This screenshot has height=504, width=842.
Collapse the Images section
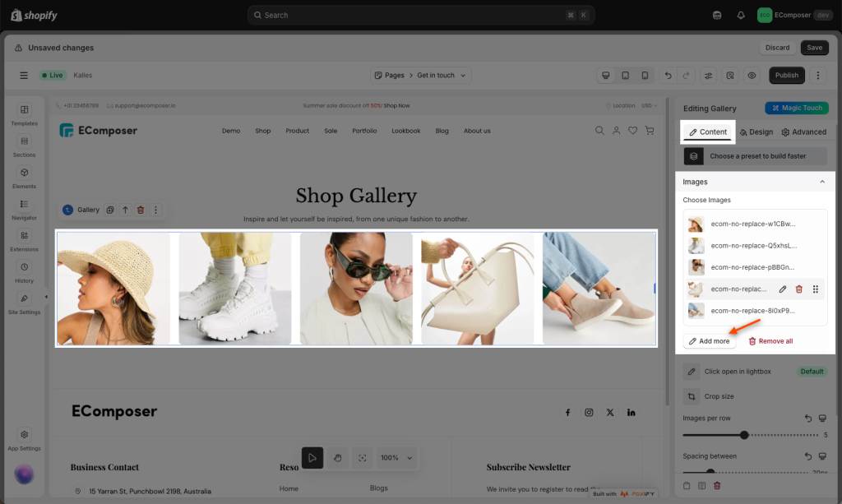tap(821, 182)
